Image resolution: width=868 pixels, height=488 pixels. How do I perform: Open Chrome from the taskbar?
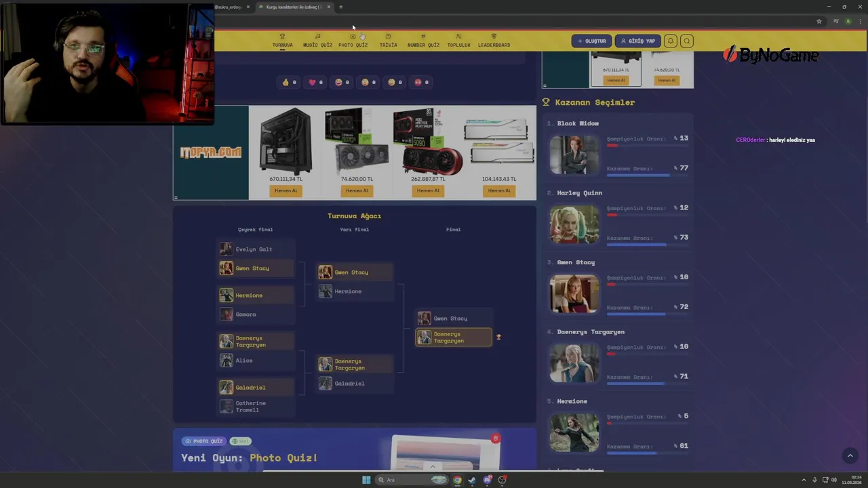tap(457, 480)
